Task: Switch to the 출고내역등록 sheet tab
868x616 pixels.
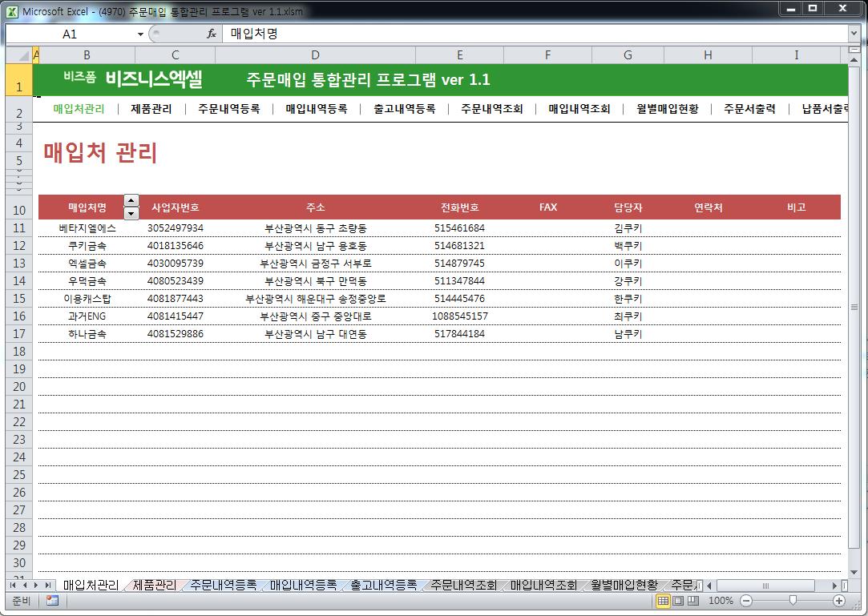Action: (383, 585)
